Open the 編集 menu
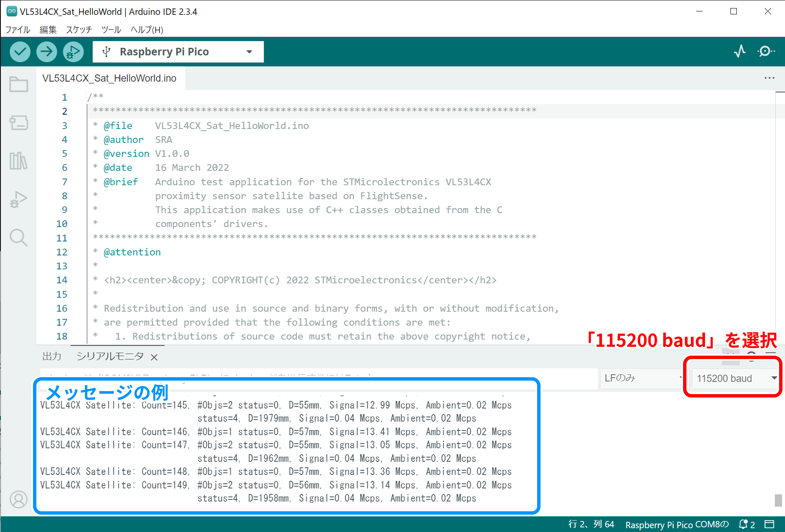This screenshot has height=532, width=785. pyautogui.click(x=48, y=30)
